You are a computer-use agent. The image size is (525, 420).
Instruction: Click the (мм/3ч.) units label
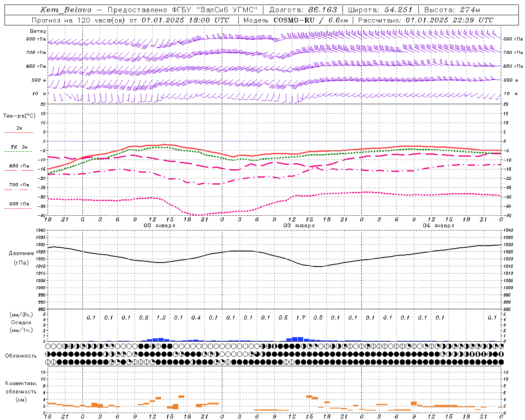21,315
